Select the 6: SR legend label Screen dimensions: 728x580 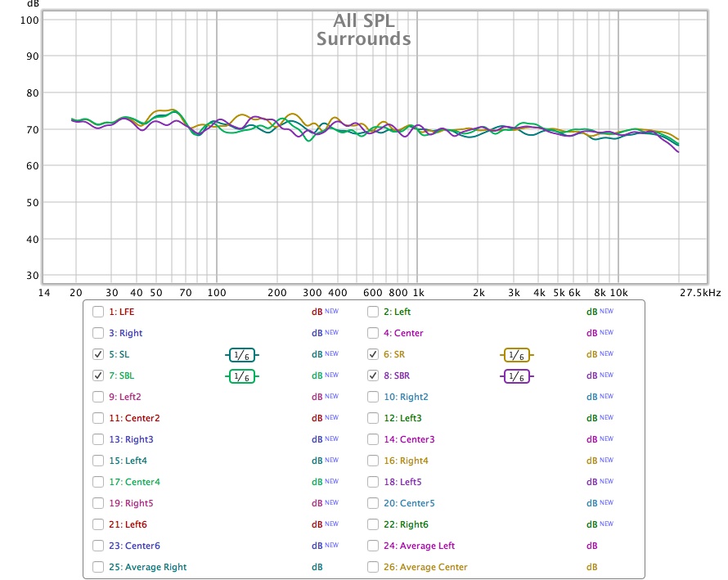tap(394, 354)
